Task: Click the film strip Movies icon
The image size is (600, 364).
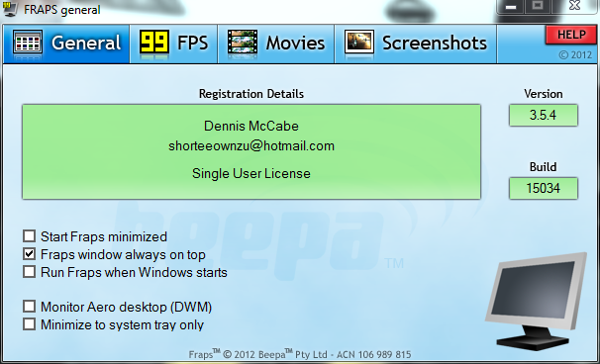Action: (x=243, y=42)
